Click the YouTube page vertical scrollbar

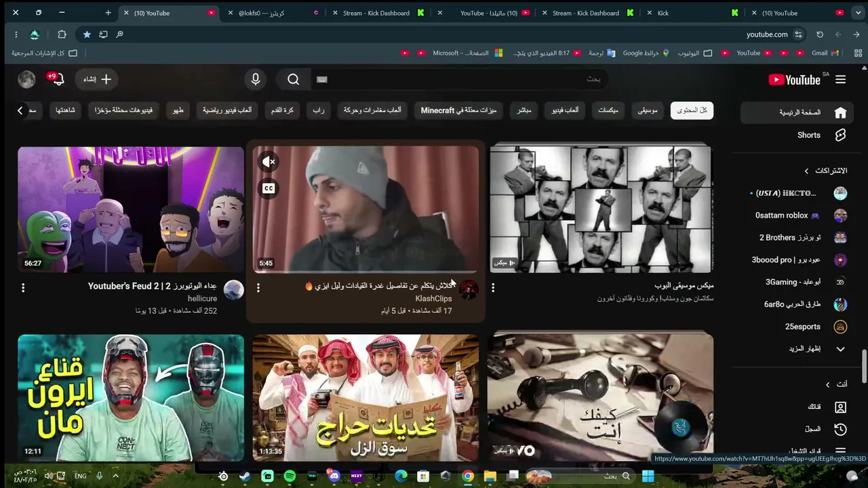pyautogui.click(x=864, y=366)
